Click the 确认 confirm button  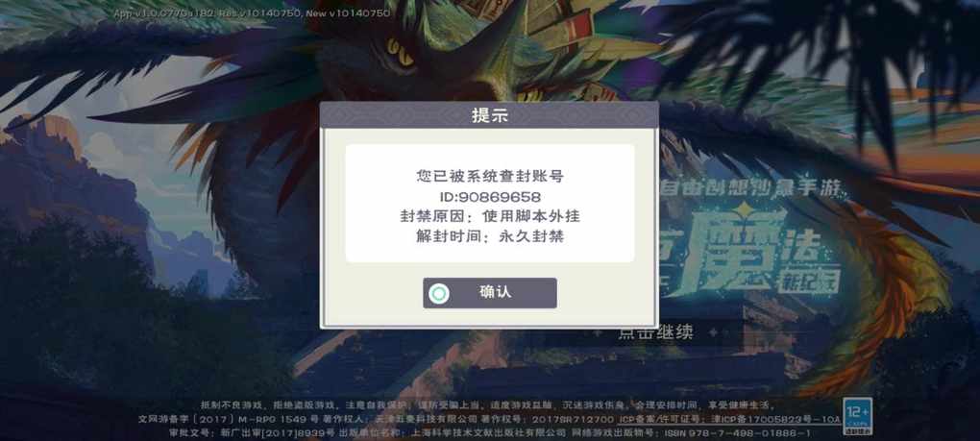click(489, 293)
